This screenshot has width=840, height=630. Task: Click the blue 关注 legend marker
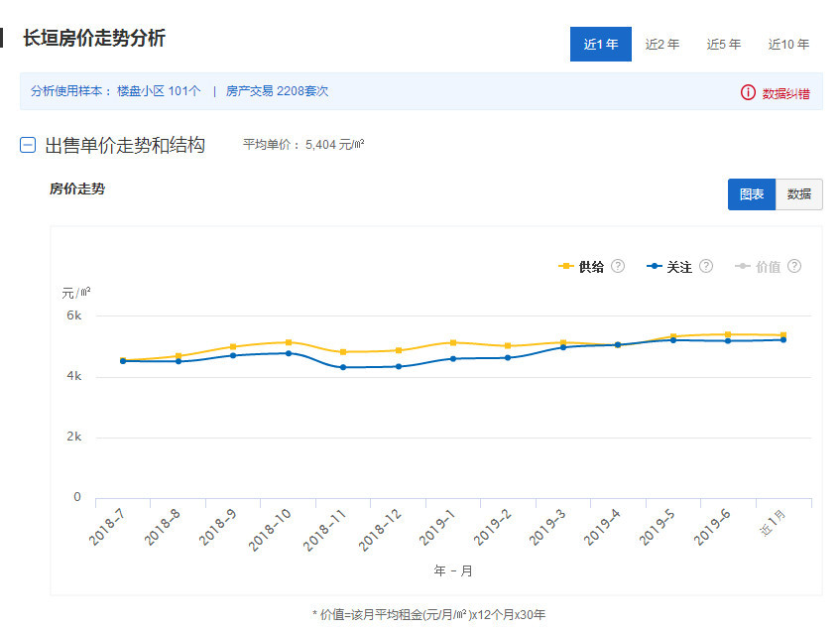[655, 266]
